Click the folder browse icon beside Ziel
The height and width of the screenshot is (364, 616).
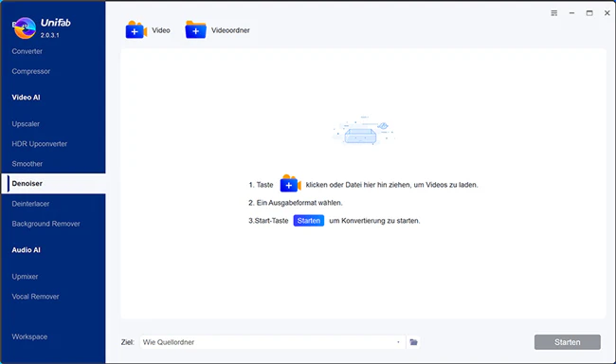413,342
